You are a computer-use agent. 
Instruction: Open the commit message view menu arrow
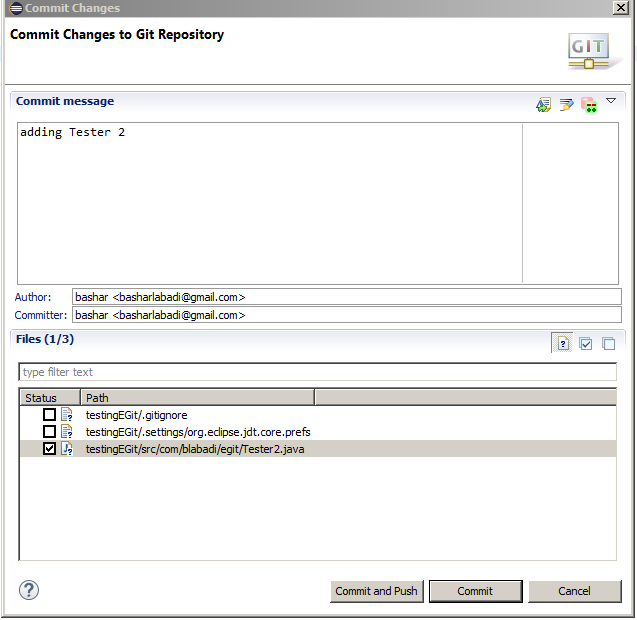(611, 100)
